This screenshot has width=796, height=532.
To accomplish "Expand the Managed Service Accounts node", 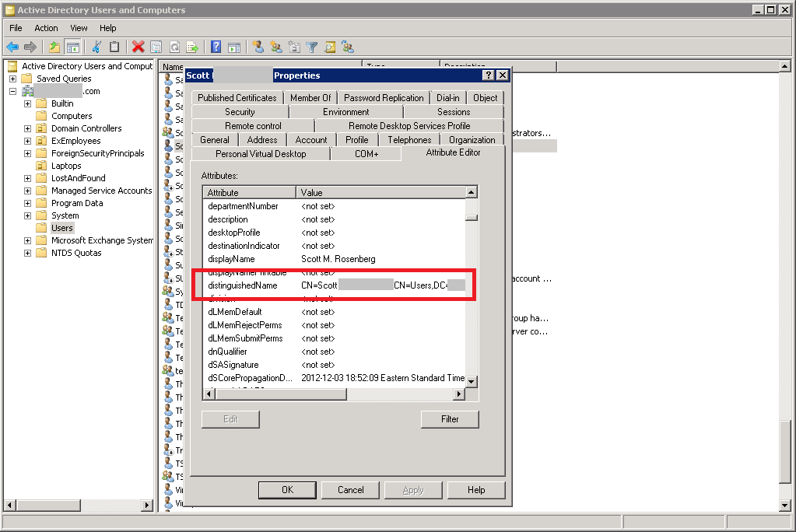I will tap(27, 191).
